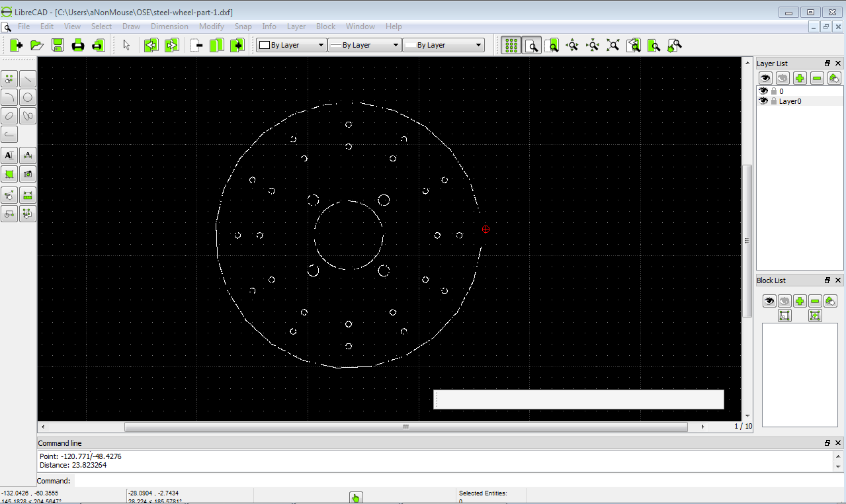
Task: Open the File menu
Action: point(24,26)
